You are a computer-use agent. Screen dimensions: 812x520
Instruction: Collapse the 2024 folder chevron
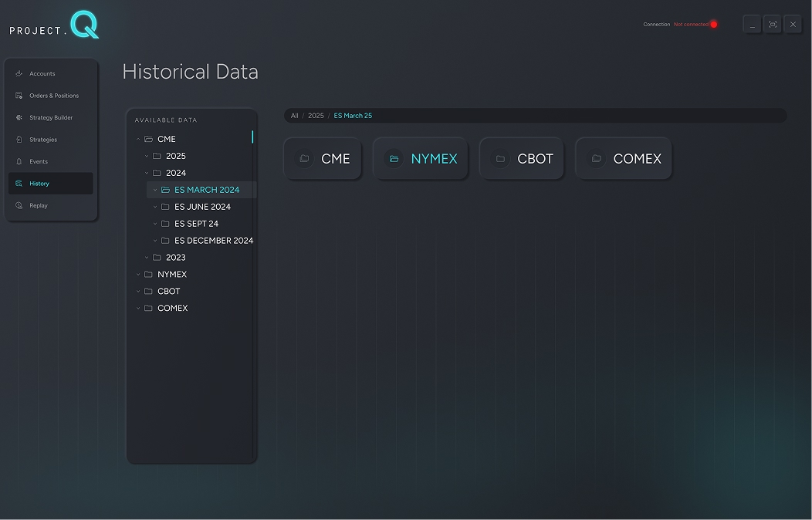(x=147, y=173)
